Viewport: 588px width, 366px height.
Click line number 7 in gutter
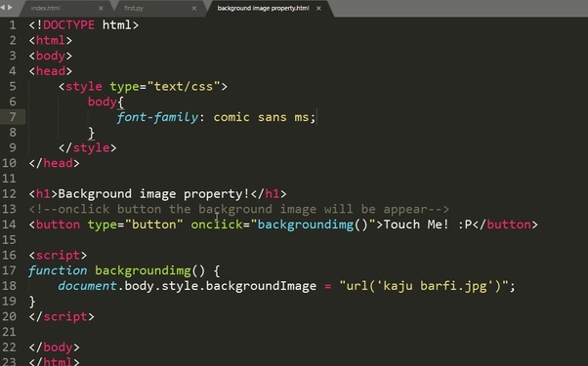point(13,117)
